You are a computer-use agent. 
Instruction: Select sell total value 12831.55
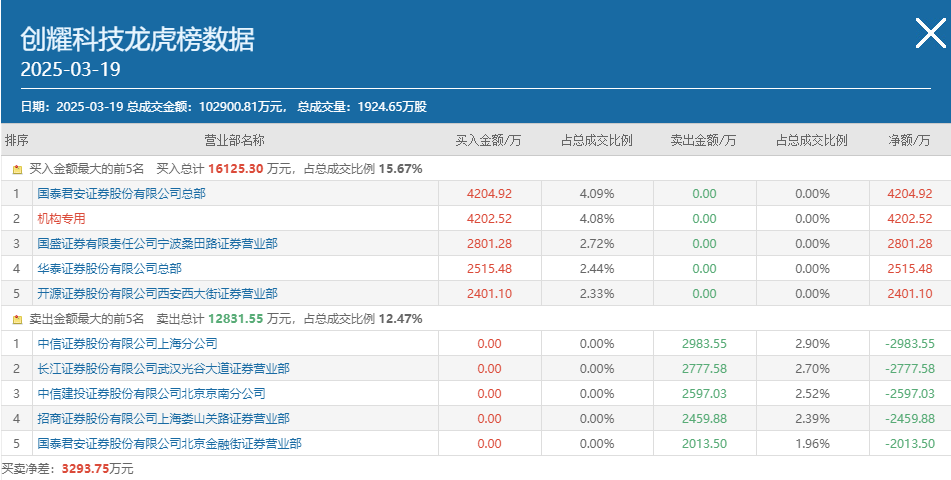click(x=236, y=319)
